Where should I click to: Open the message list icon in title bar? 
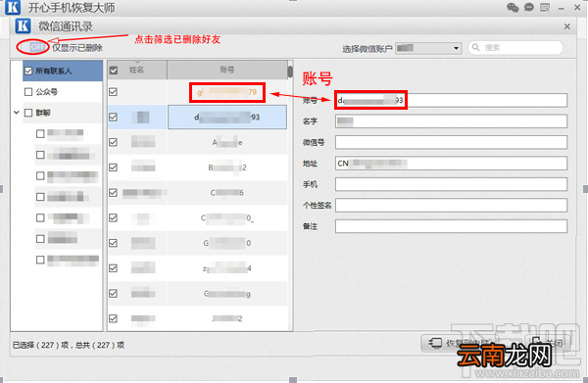545,7
